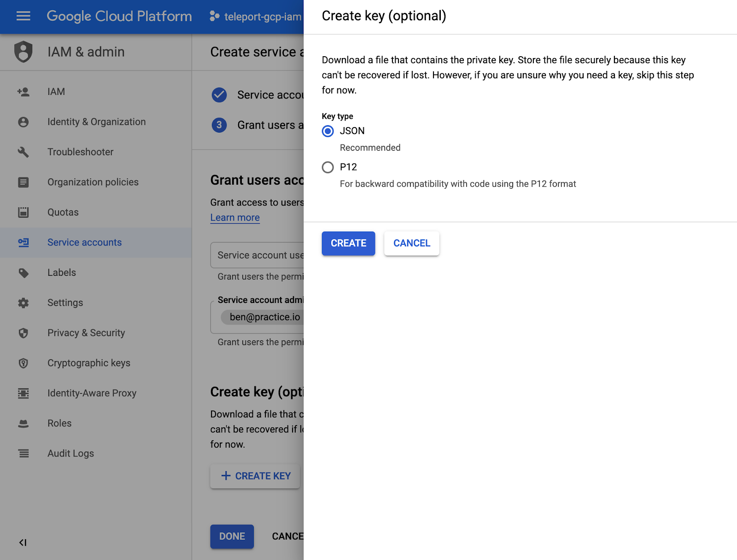Click the Service accounts key icon
The image size is (737, 560).
23,242
